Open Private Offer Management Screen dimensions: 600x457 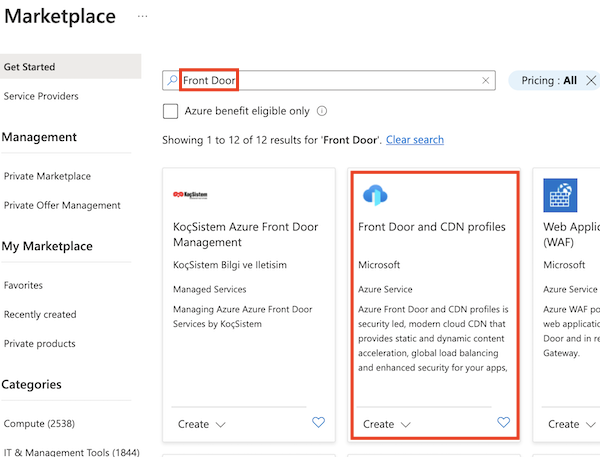[62, 206]
